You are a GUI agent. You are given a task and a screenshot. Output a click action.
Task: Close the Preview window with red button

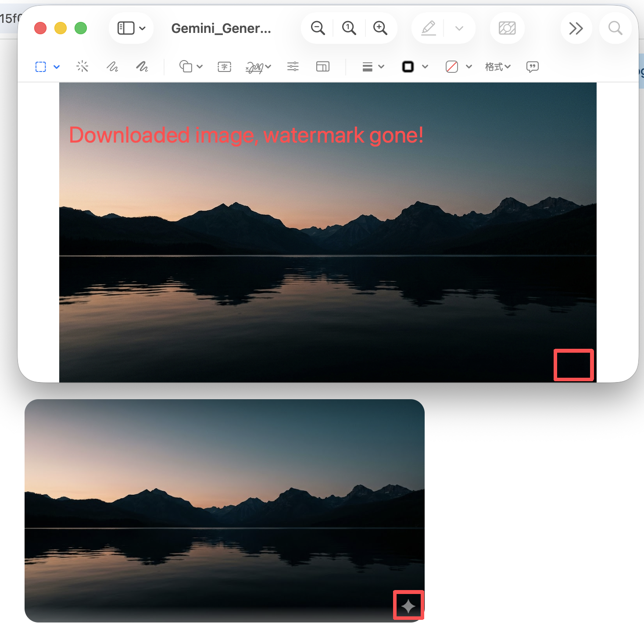tap(40, 29)
